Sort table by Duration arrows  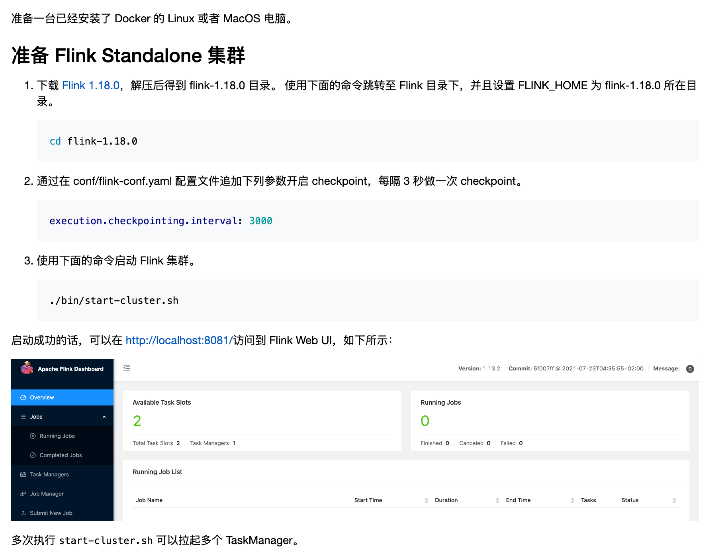(497, 500)
